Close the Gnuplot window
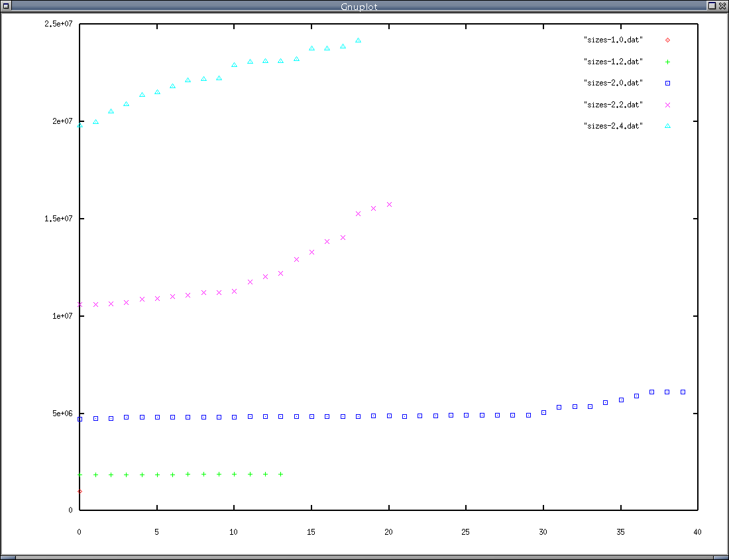729x560 pixels. coord(722,5)
